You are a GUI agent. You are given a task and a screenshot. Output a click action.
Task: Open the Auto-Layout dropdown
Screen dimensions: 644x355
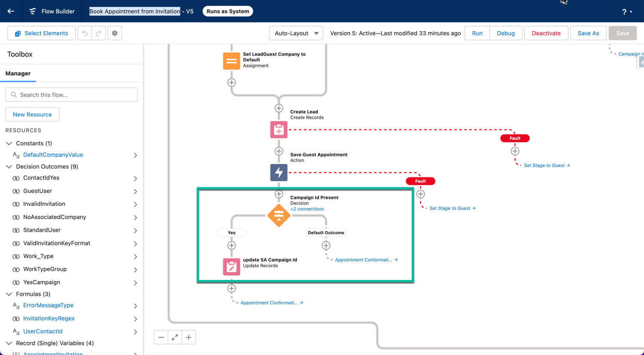pyautogui.click(x=296, y=33)
